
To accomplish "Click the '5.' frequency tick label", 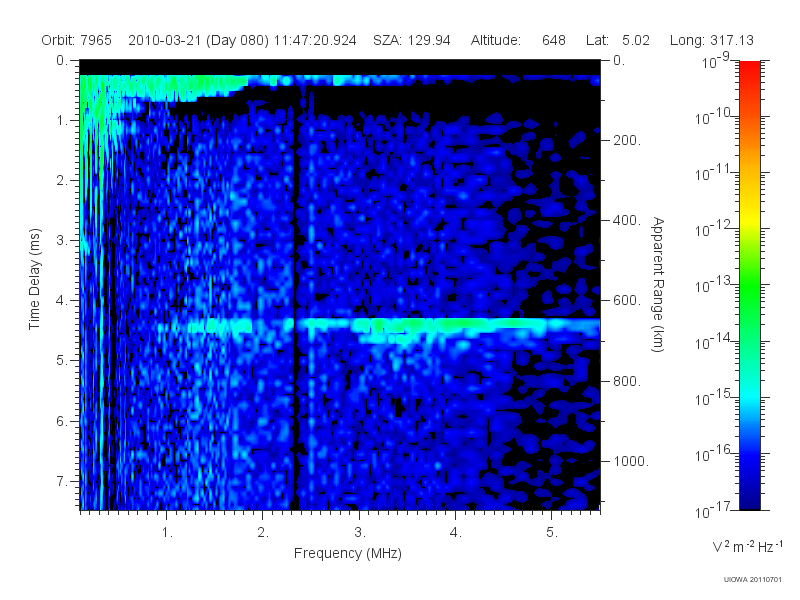I will pyautogui.click(x=552, y=532).
